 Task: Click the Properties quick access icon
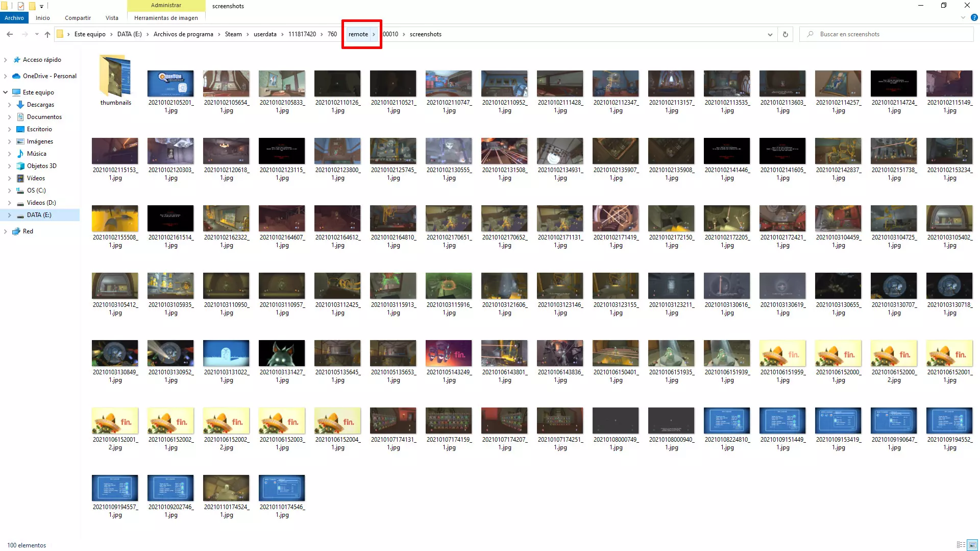[21, 6]
